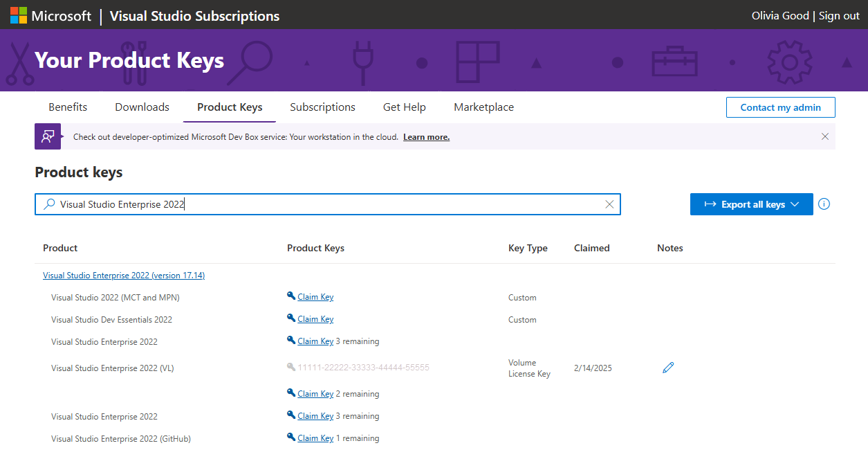Click key icon for Dev Essentials 2022 row
The width and height of the screenshot is (868, 450).
click(291, 318)
